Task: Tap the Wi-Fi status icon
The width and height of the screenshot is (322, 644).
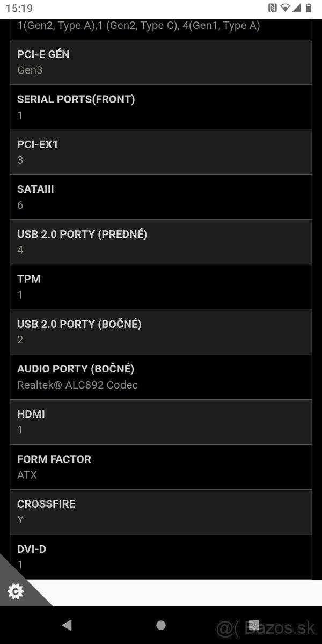Action: point(285,8)
